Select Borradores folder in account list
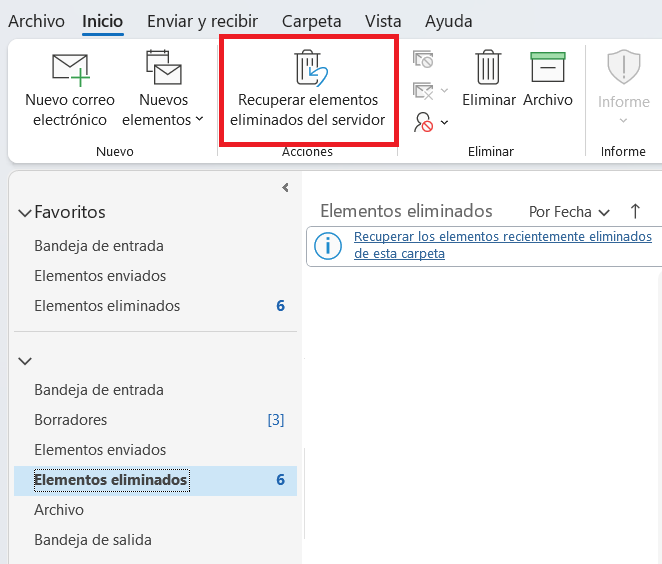 coord(70,420)
